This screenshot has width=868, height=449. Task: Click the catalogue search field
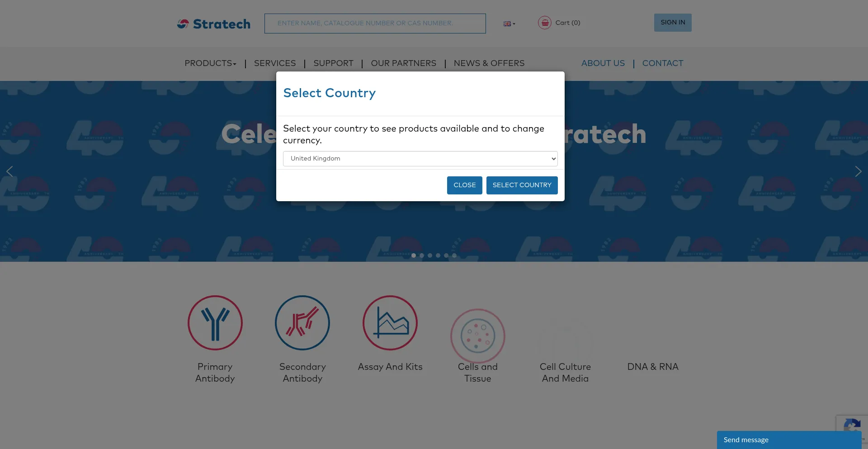point(375,23)
